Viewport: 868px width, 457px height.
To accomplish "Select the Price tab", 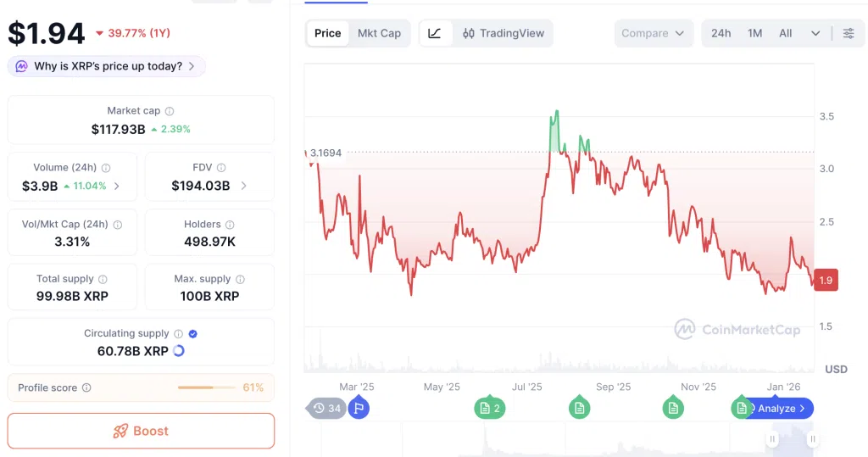I will [x=327, y=33].
